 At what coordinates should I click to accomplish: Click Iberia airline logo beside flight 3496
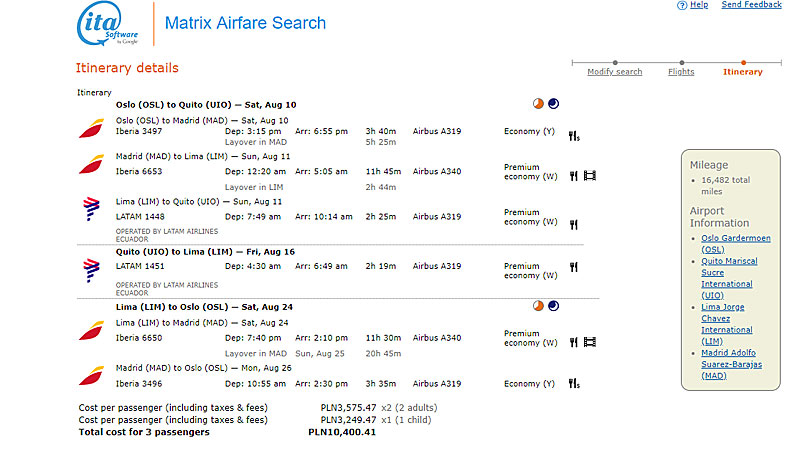coord(91,376)
